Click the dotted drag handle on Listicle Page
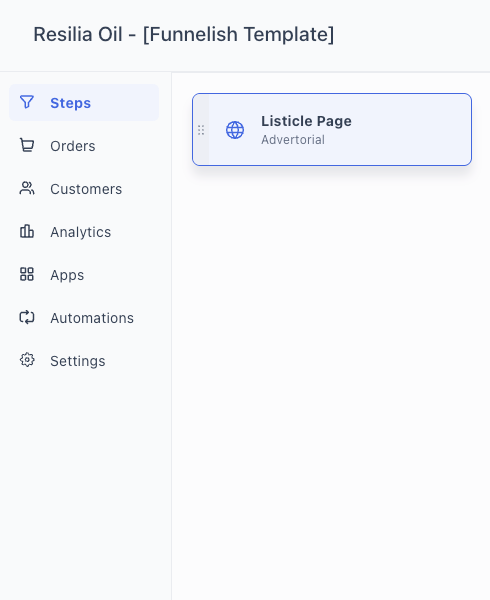Screen dimensions: 490x600 click(x=201, y=130)
